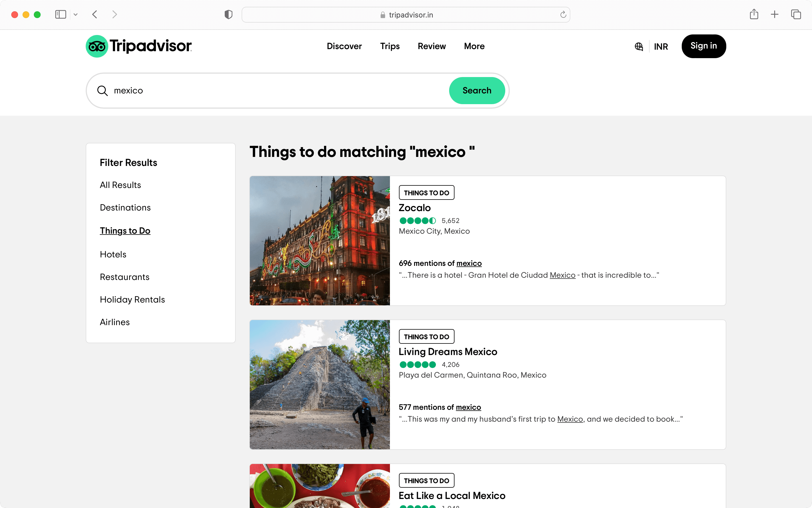Click the Mexico City, Mexico location text

(434, 231)
